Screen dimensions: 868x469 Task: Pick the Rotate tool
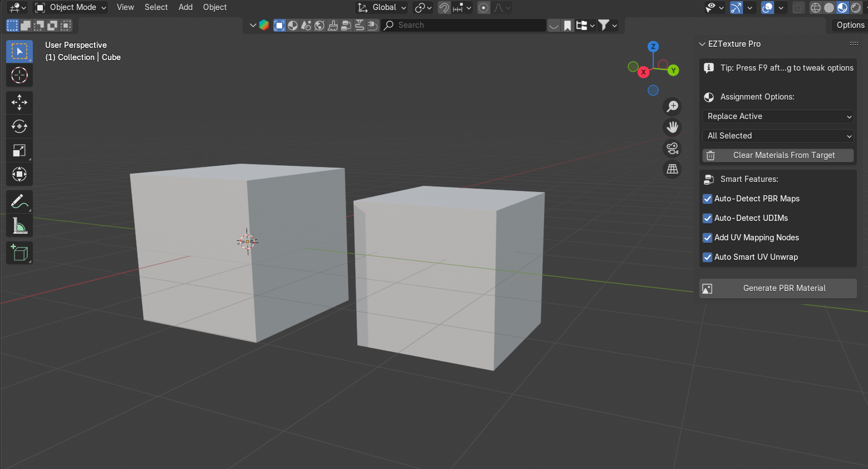[19, 126]
